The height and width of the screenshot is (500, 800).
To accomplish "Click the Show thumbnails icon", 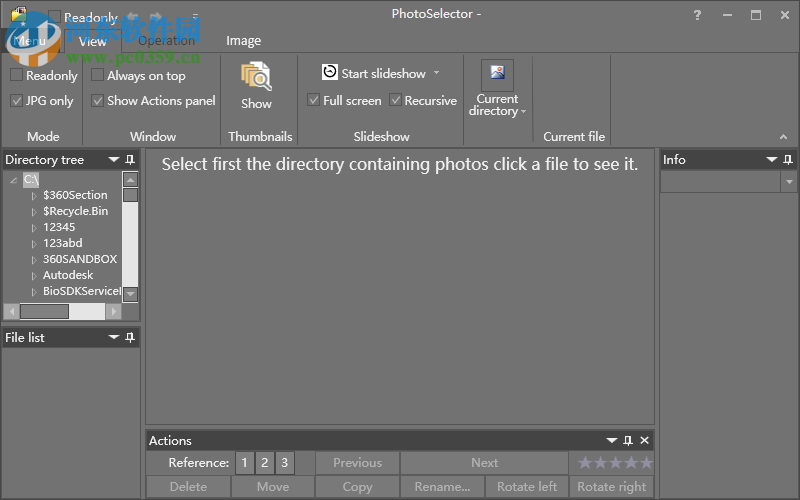I will 256,76.
